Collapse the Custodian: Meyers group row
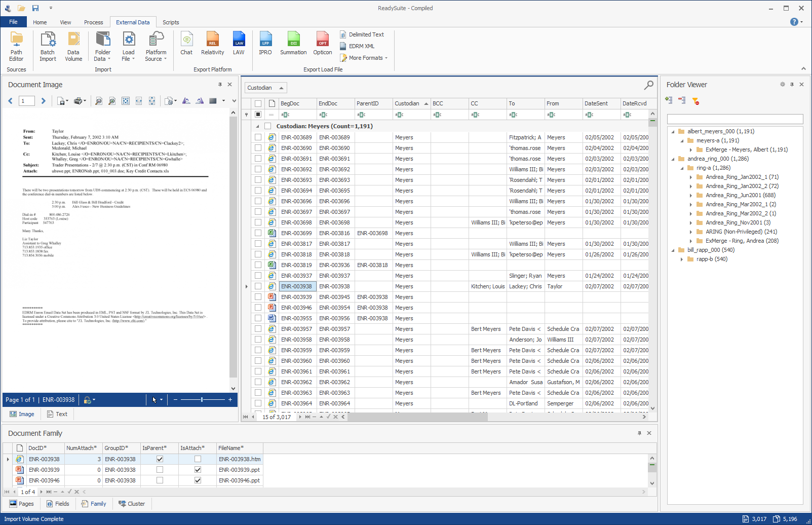This screenshot has width=812, height=525. point(257,126)
